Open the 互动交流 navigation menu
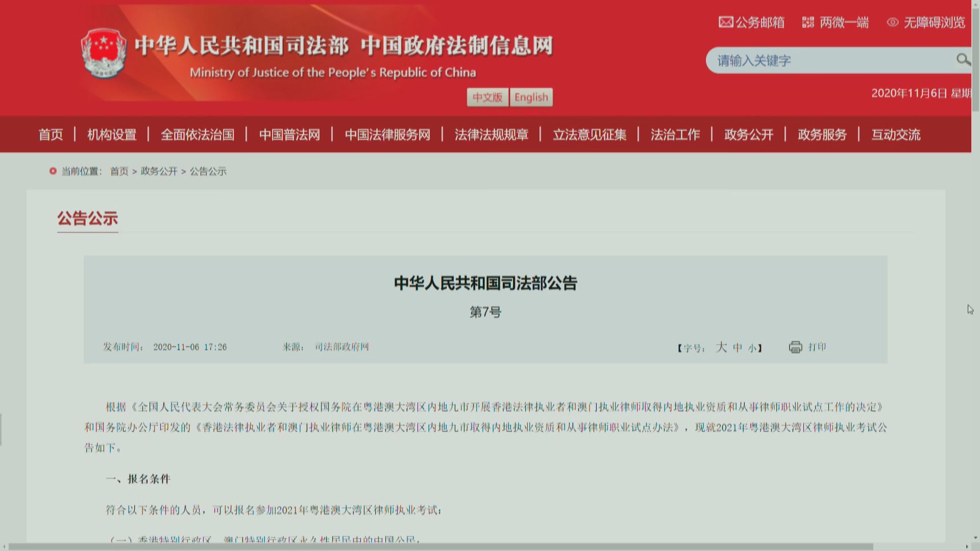Image resolution: width=980 pixels, height=551 pixels. click(x=895, y=134)
